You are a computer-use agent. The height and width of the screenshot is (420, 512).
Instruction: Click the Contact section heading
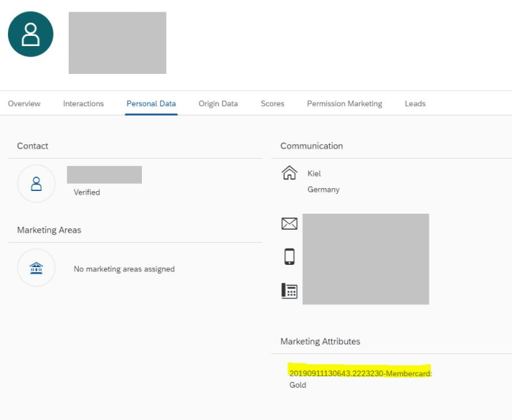click(x=33, y=146)
